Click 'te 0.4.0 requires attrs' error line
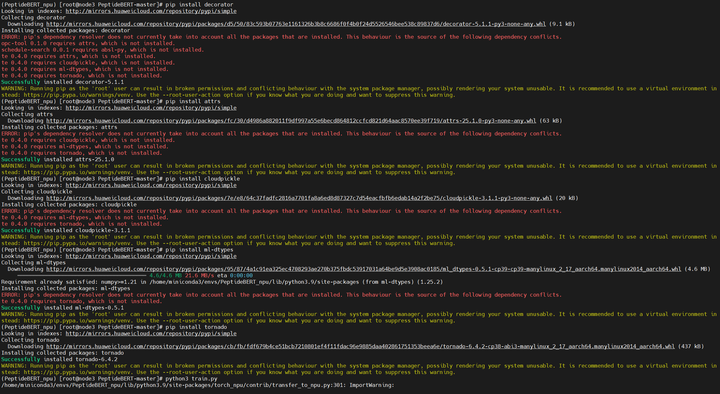 point(78,56)
